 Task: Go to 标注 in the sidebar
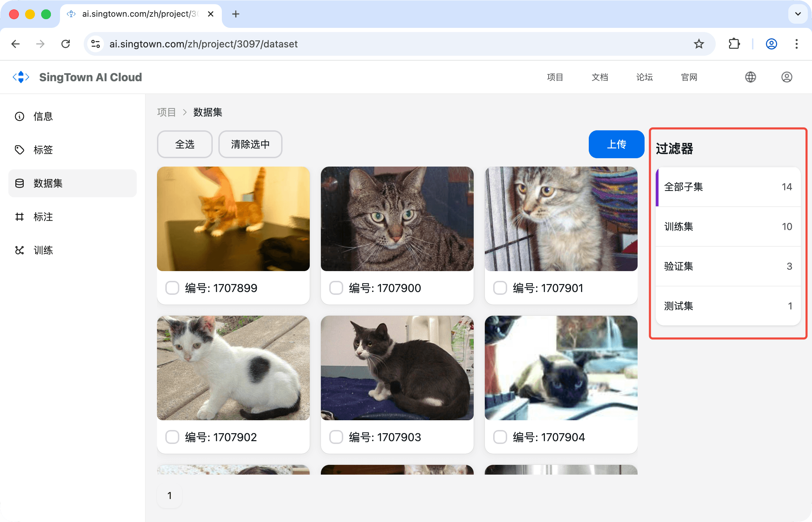pos(43,217)
